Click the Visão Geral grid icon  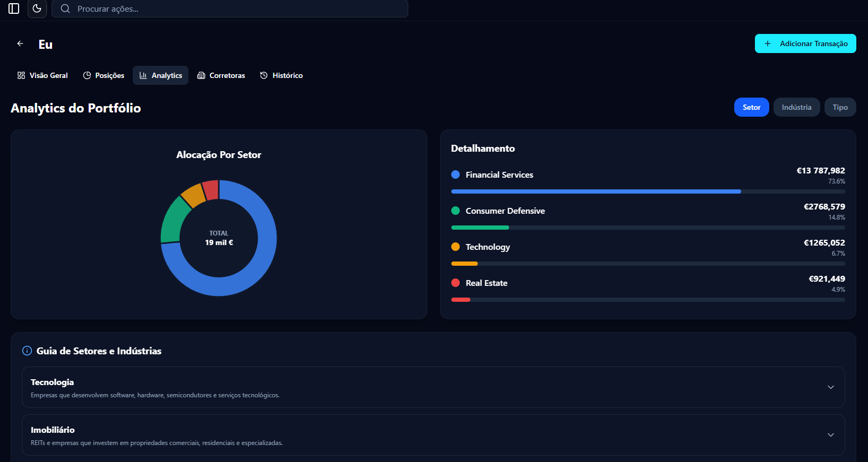[21, 75]
